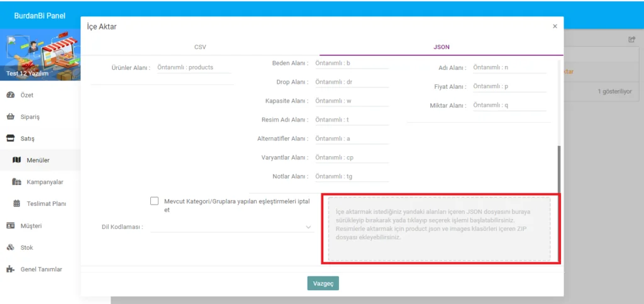
Task: Focus the Ürünler Alanı input field
Action: point(194,67)
